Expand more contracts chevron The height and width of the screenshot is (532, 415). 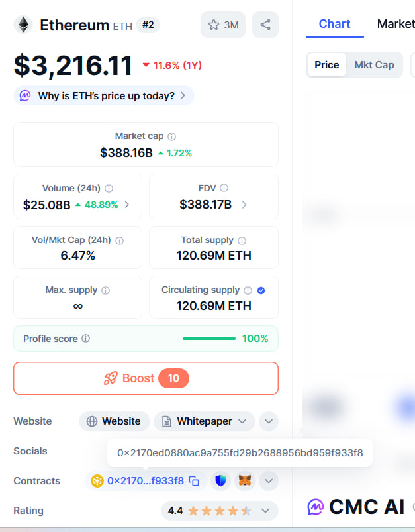click(x=269, y=481)
